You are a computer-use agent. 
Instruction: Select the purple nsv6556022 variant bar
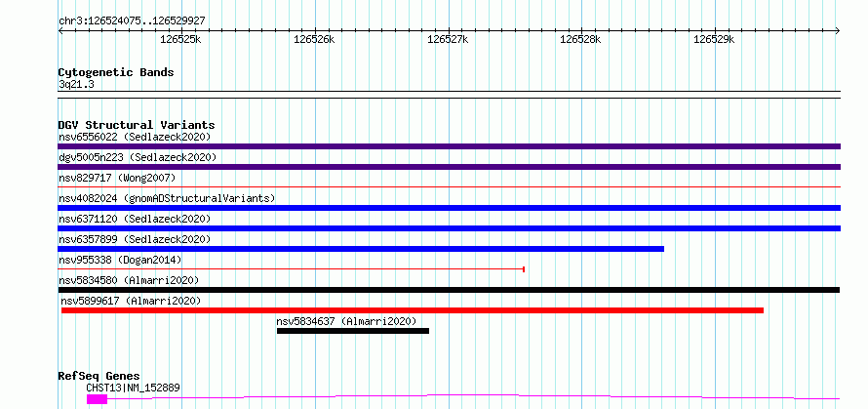[x=449, y=146]
